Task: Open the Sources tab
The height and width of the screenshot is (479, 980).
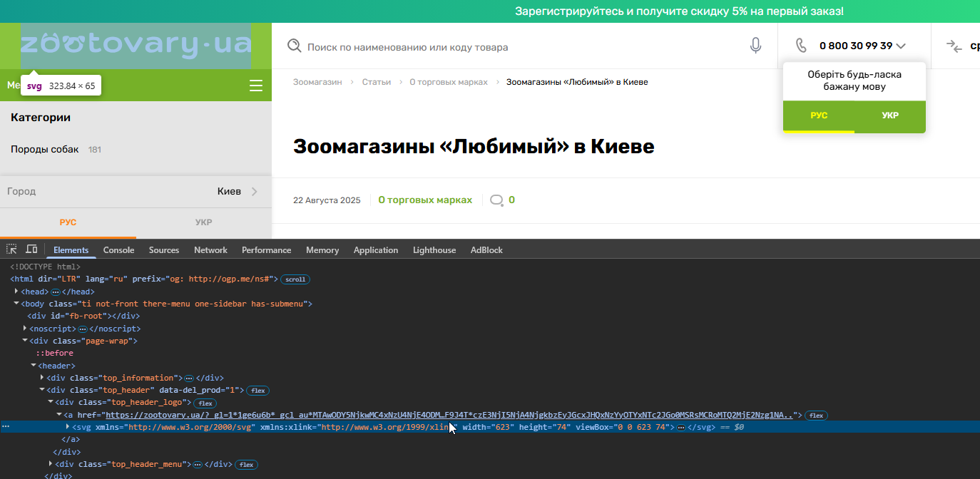Action: 164,250
